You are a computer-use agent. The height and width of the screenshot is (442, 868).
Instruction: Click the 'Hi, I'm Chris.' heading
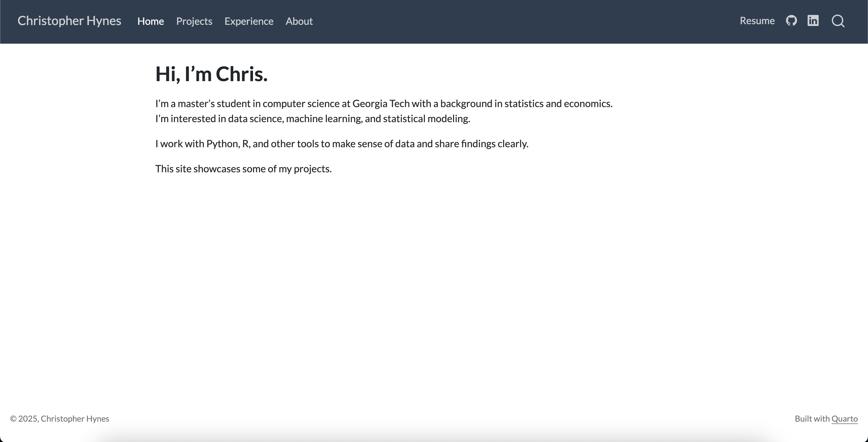pos(211,74)
